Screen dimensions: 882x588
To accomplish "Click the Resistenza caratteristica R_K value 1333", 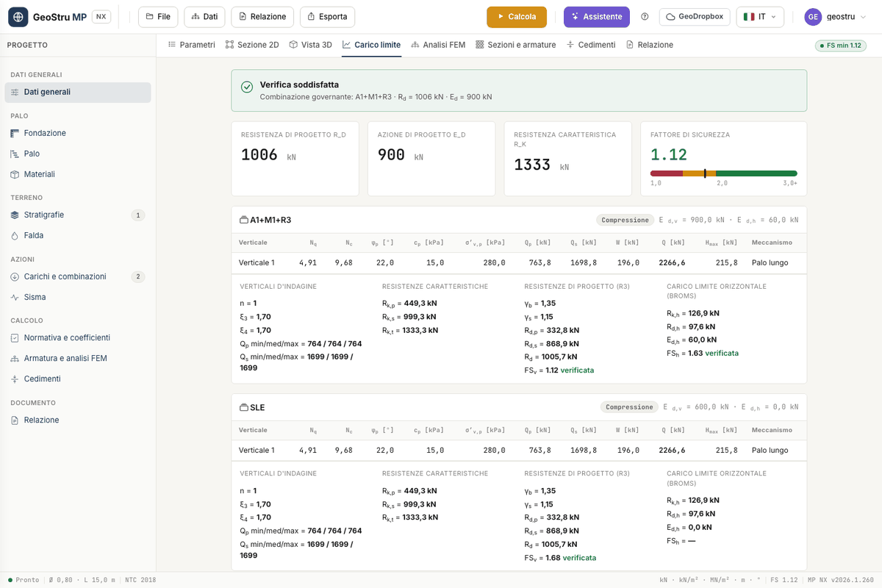I will tap(532, 165).
